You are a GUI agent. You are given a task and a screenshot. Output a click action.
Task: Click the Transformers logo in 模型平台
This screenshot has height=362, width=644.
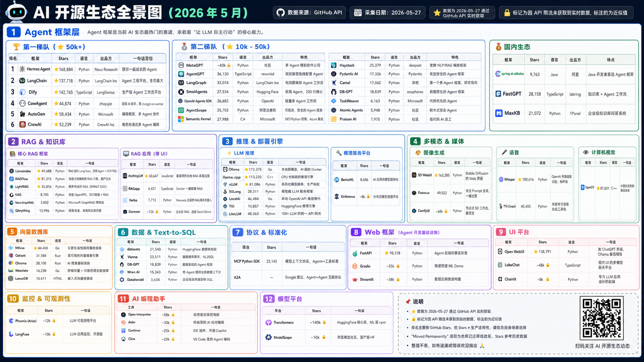(268, 323)
